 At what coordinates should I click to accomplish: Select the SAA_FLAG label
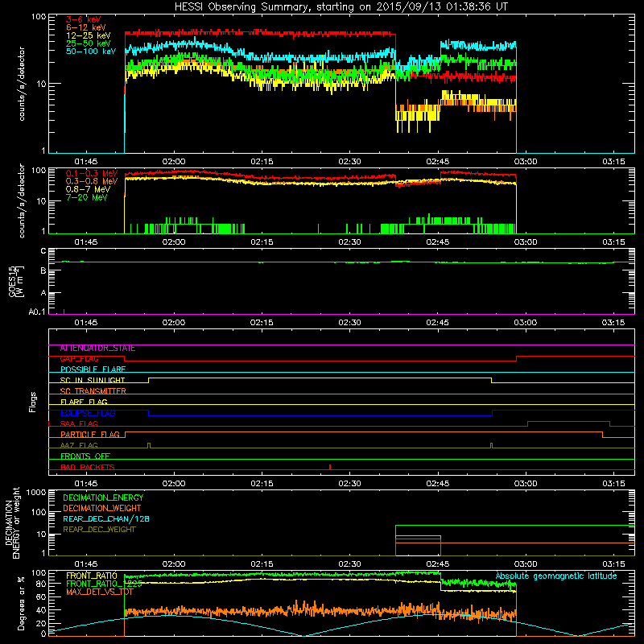coord(79,424)
